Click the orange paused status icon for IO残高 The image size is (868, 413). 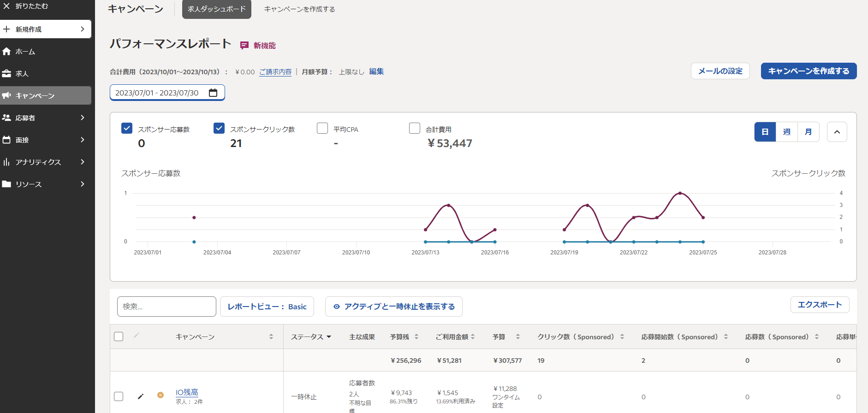pyautogui.click(x=161, y=395)
